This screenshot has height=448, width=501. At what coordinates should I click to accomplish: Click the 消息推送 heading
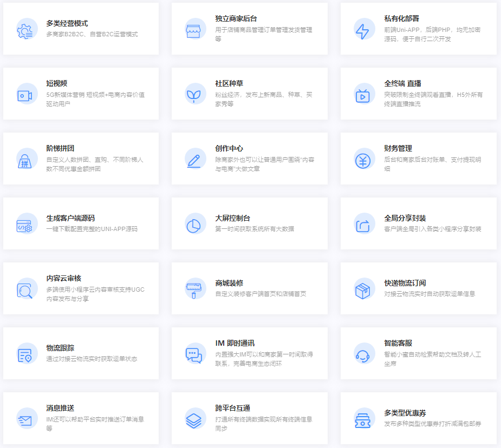(60, 408)
